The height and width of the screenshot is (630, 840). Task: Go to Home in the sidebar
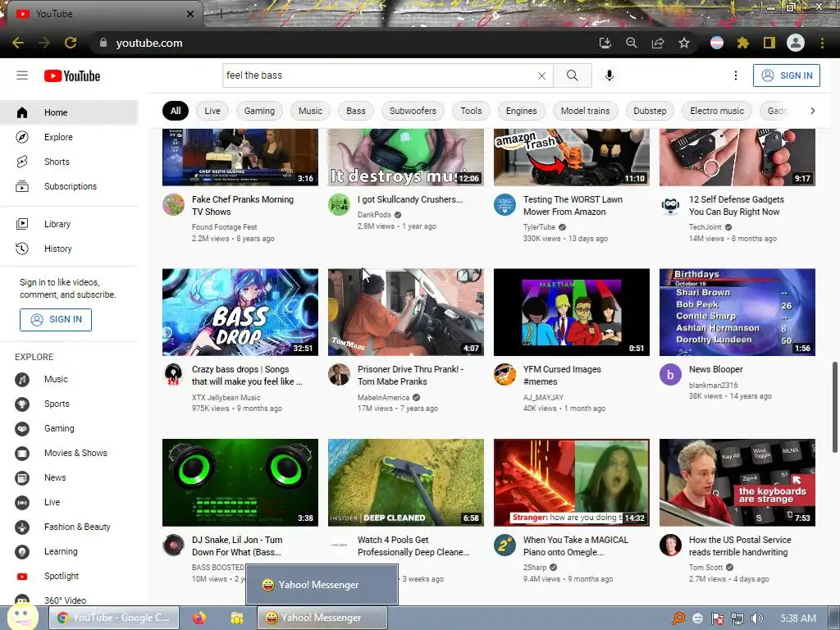point(69,112)
